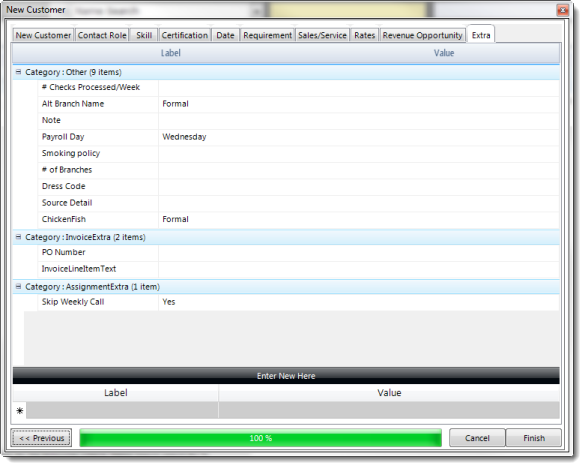Screen dimensions: 585x468
Task: Click the new row Label input cell
Action: (x=122, y=411)
